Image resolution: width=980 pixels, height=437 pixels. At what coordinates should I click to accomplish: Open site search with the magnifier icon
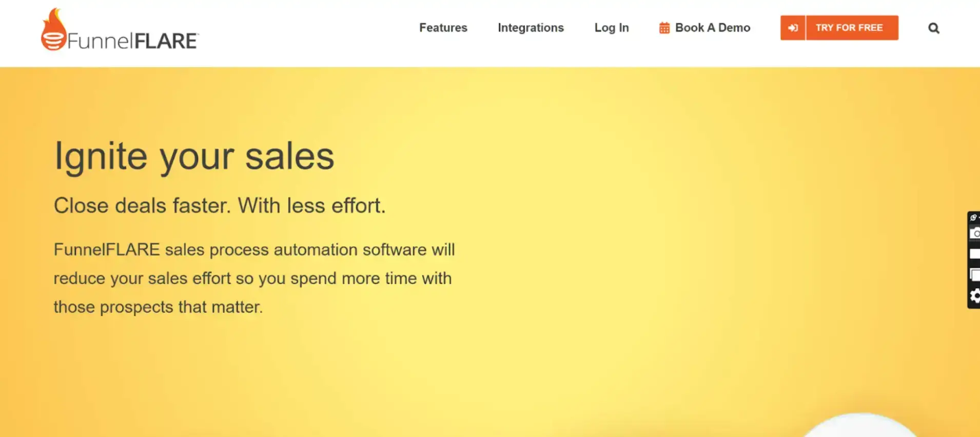coord(934,28)
